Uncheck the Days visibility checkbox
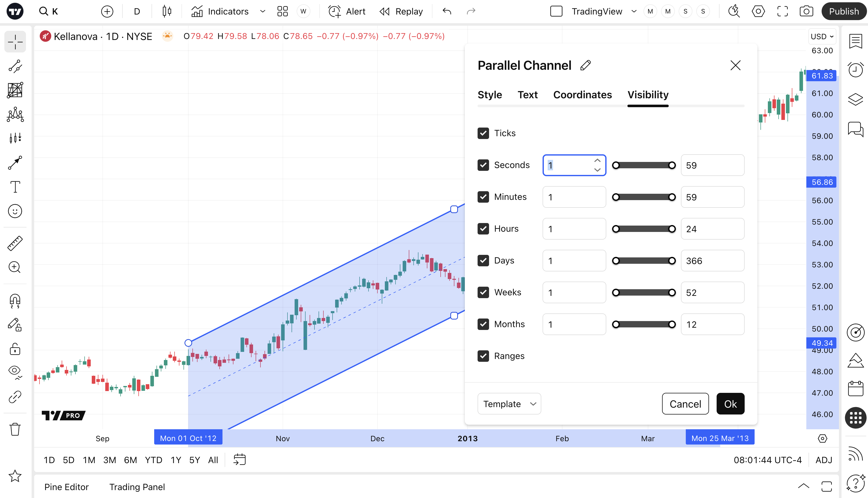868x498 pixels. [x=483, y=260]
